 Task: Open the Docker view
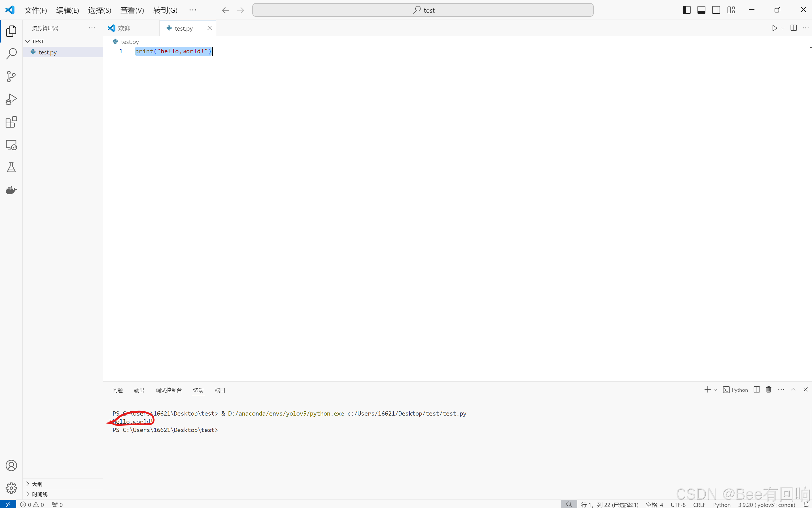coord(11,190)
